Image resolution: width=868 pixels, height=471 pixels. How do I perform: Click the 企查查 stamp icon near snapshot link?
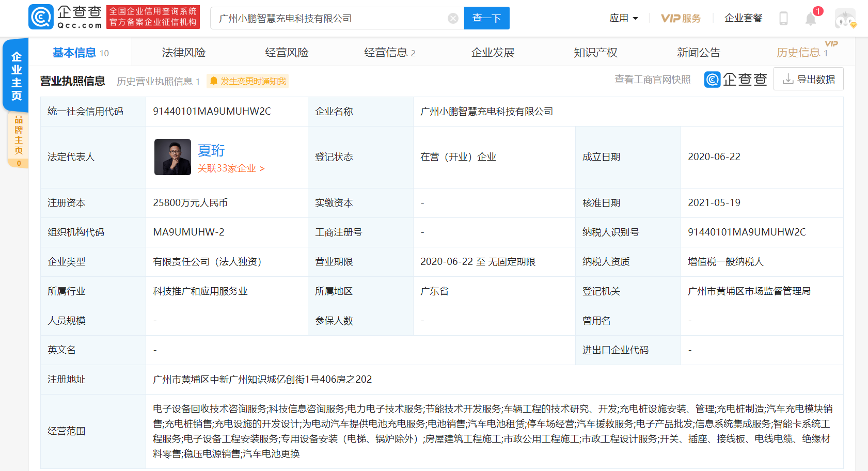coord(712,79)
